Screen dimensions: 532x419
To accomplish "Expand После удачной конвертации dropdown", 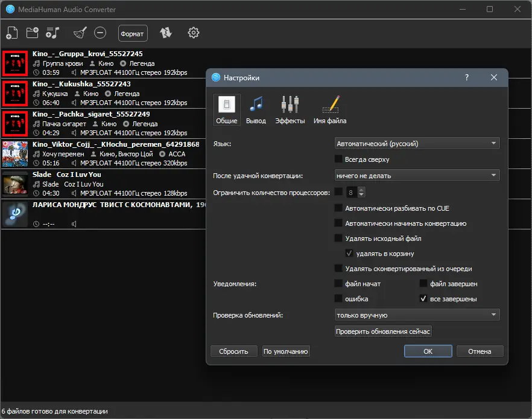I will [417, 175].
